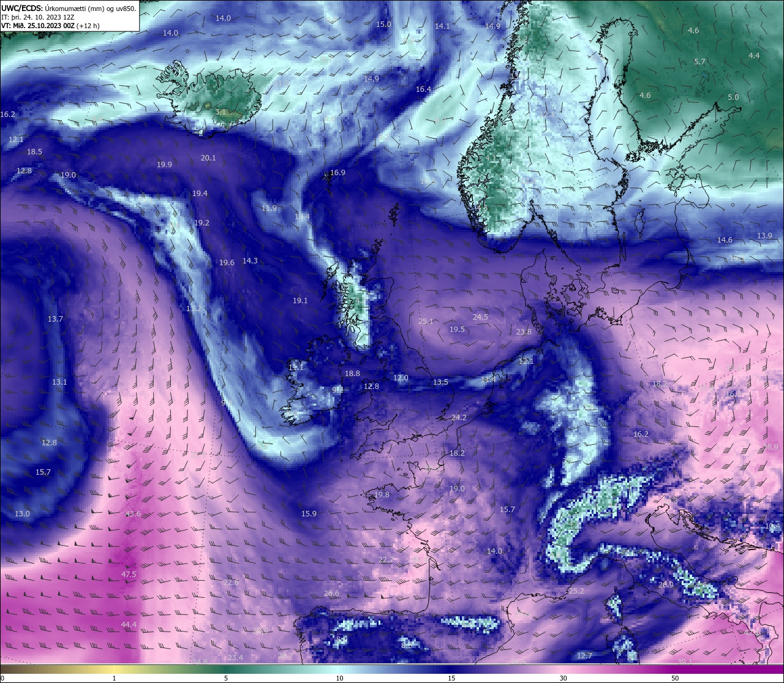The width and height of the screenshot is (784, 683).
Task: Click the 5.0 value label
Action: click(733, 97)
